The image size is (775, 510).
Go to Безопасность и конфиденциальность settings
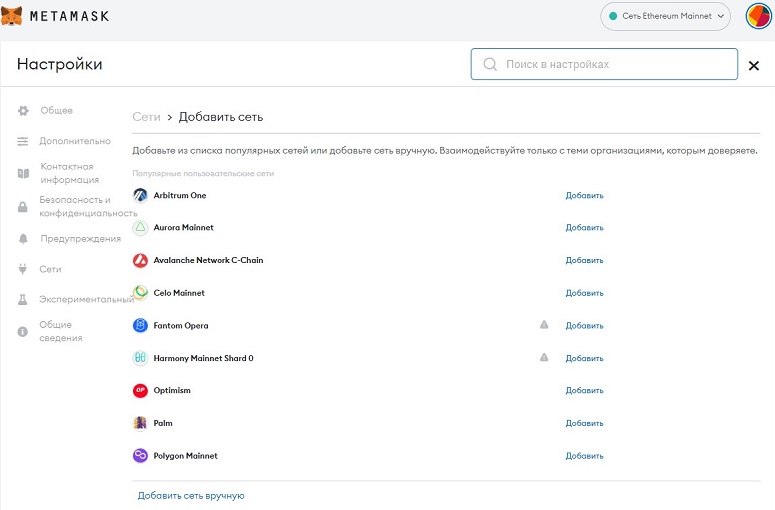pos(88,207)
